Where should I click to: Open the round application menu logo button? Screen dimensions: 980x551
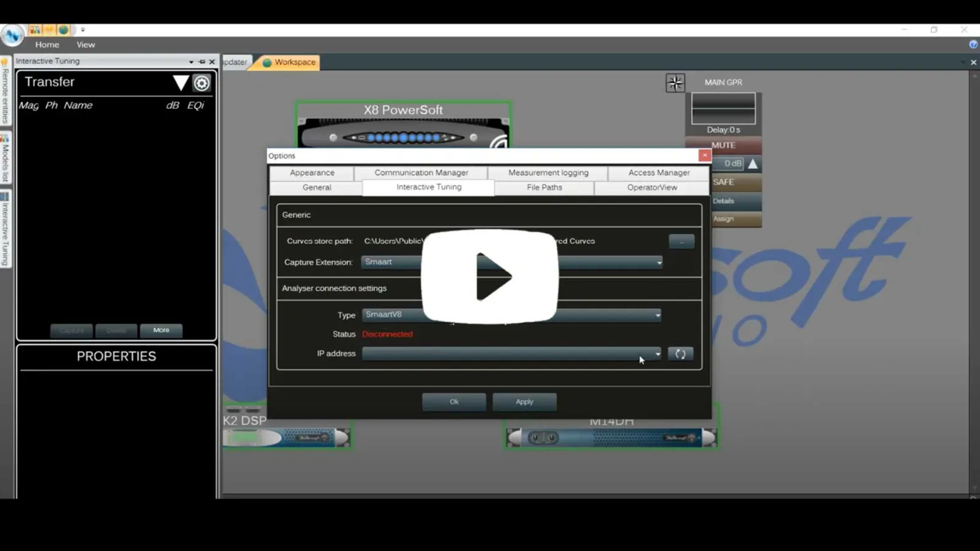pos(12,36)
